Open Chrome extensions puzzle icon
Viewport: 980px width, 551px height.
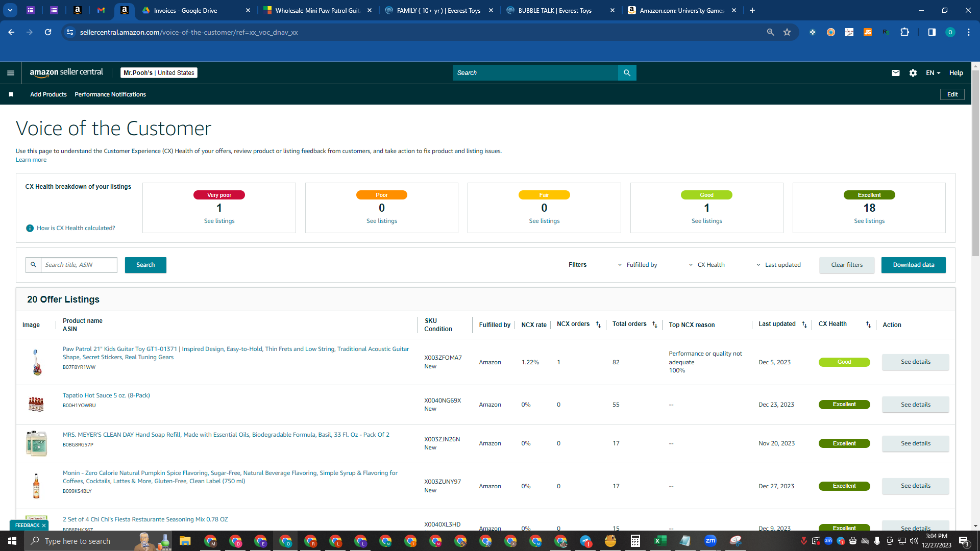904,32
